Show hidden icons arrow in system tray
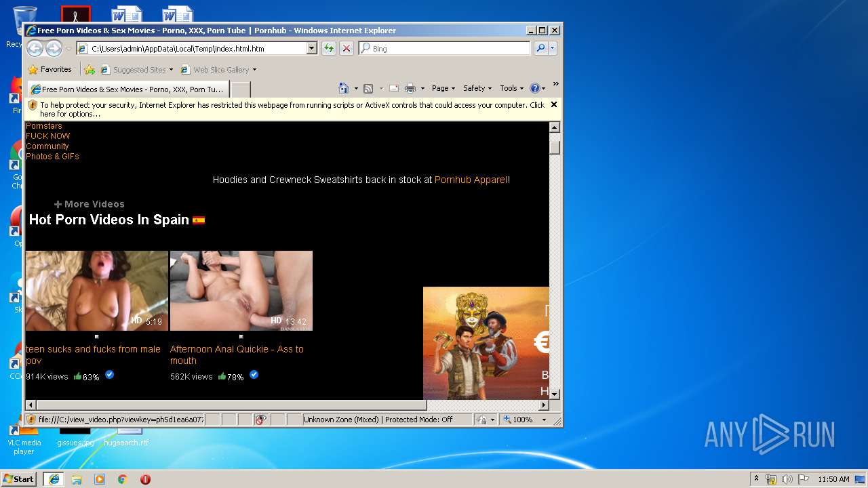The image size is (868, 488). 756,479
